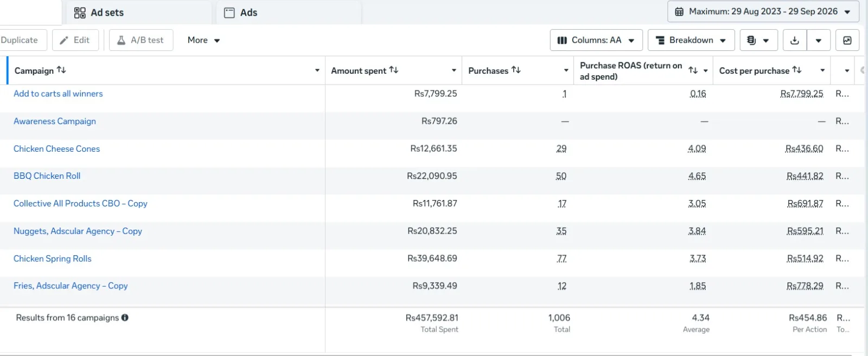Sort by Cost per purchase arrows

(797, 70)
